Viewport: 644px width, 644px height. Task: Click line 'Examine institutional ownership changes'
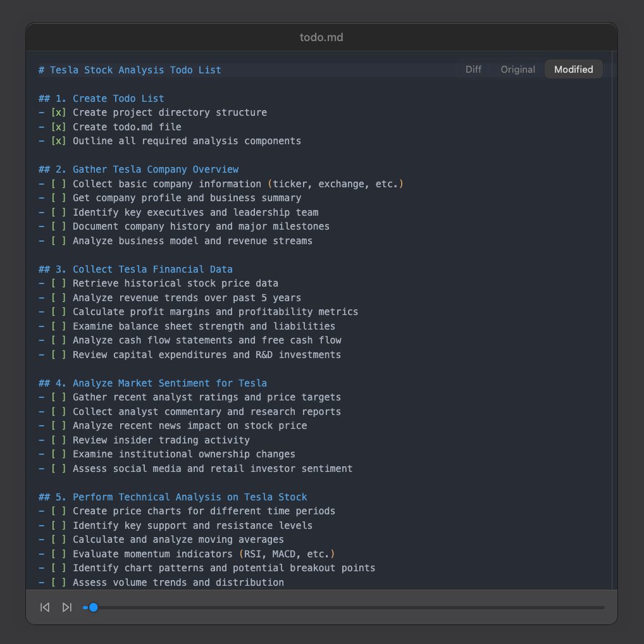click(x=167, y=454)
